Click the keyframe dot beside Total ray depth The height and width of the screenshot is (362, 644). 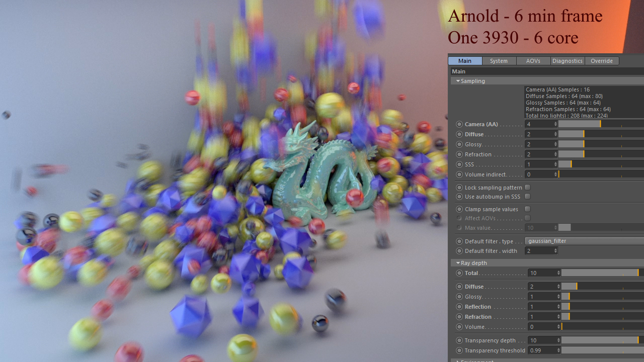(459, 273)
